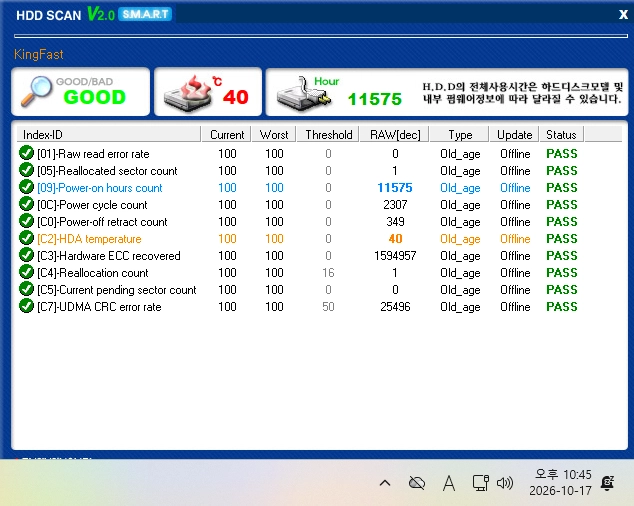
Task: Click green check icon for Power cycle count
Action: pos(26,204)
